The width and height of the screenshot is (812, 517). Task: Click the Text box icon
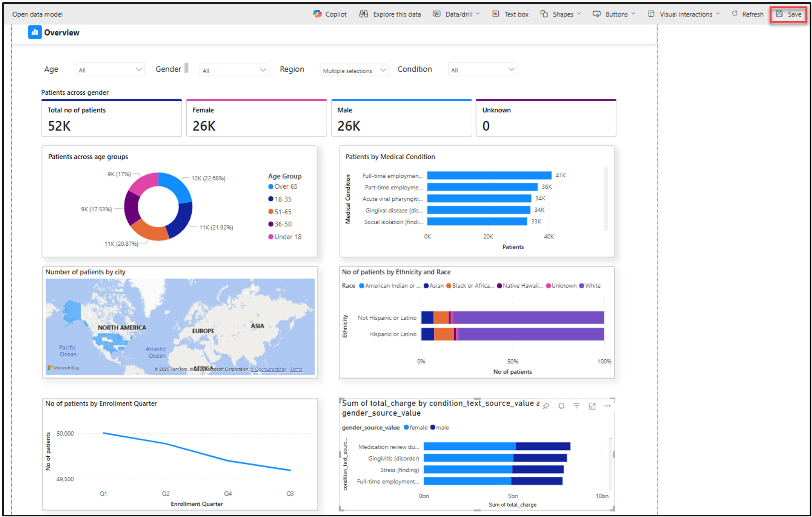(x=495, y=14)
